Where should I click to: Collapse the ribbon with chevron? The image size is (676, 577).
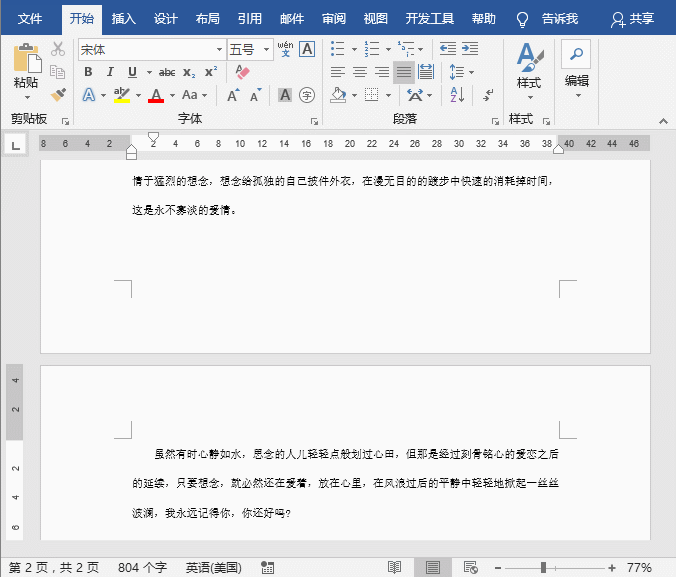(x=663, y=122)
